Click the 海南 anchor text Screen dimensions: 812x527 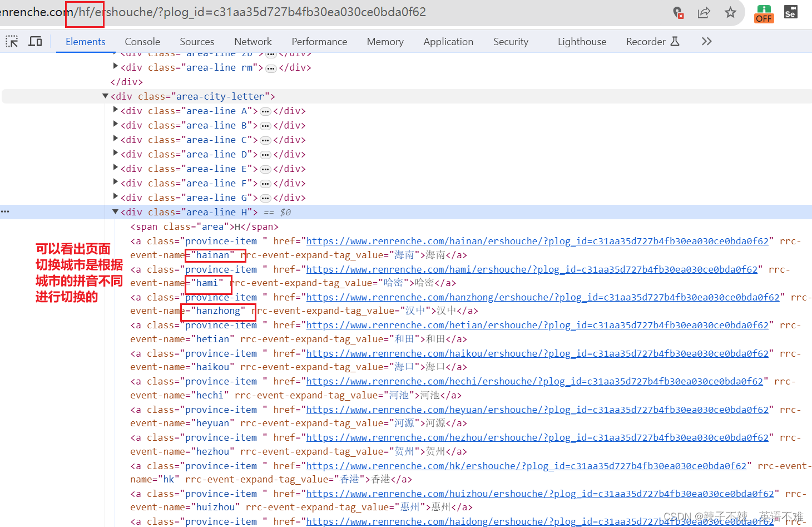[435, 255]
